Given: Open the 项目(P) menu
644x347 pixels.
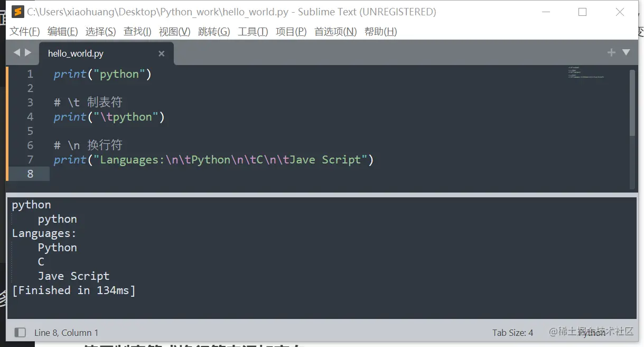Looking at the screenshot, I should point(291,32).
